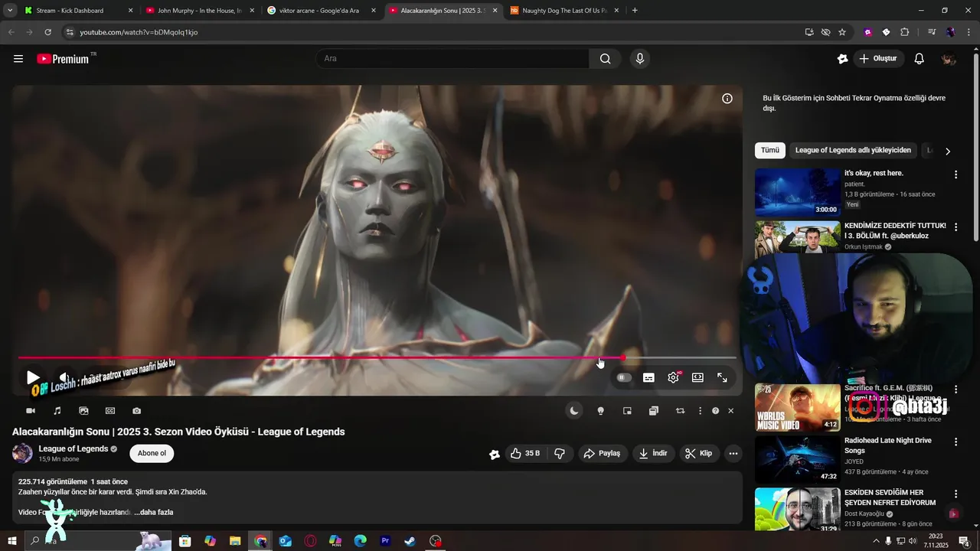Viewport: 980px width, 551px height.
Task: Switch to Naughty Dog Last Of Us tab
Action: pos(564,11)
